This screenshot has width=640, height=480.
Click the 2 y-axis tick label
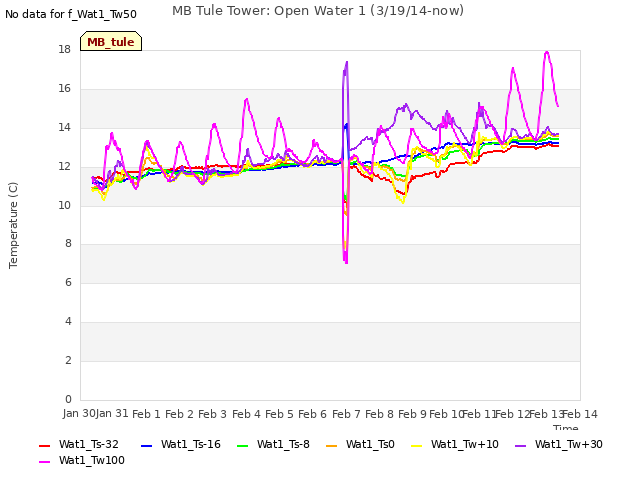68,360
